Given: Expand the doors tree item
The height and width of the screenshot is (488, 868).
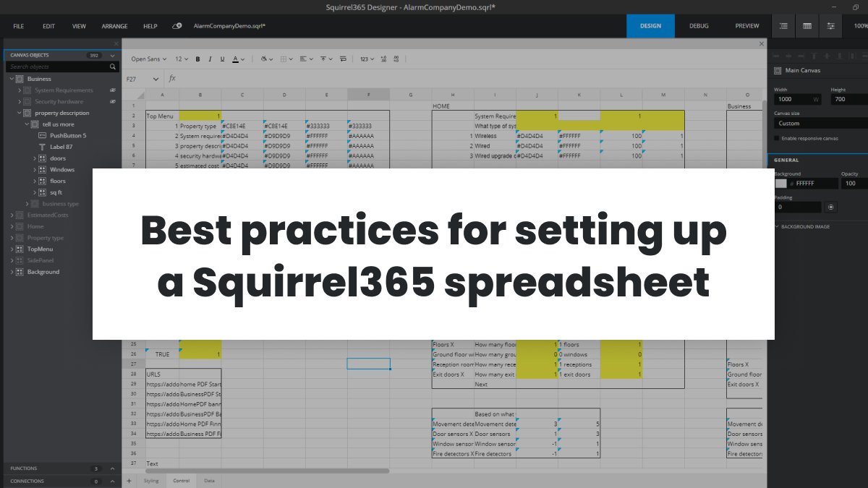Looking at the screenshot, I should click(x=34, y=158).
